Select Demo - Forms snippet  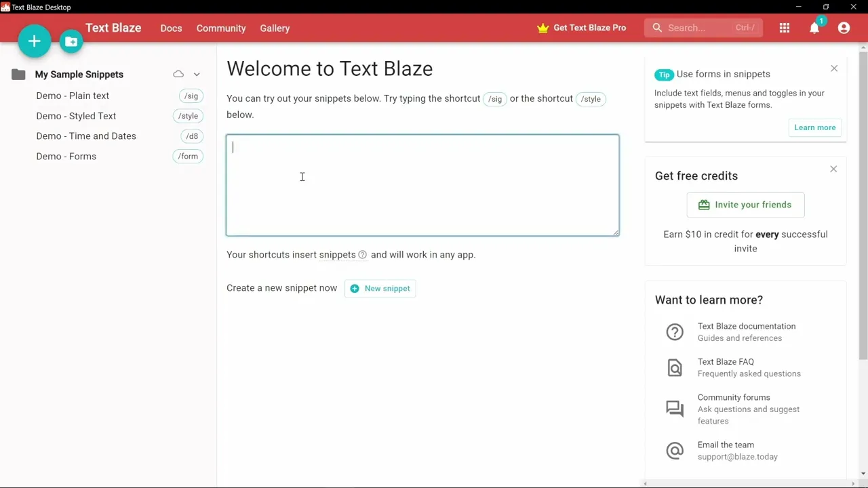pyautogui.click(x=66, y=157)
